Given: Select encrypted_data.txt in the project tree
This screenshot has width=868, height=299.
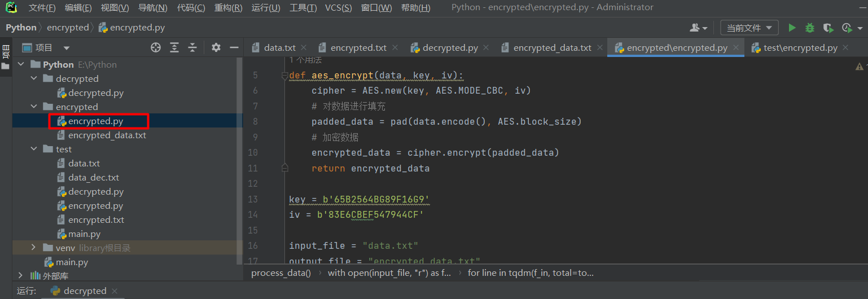Looking at the screenshot, I should (x=107, y=135).
